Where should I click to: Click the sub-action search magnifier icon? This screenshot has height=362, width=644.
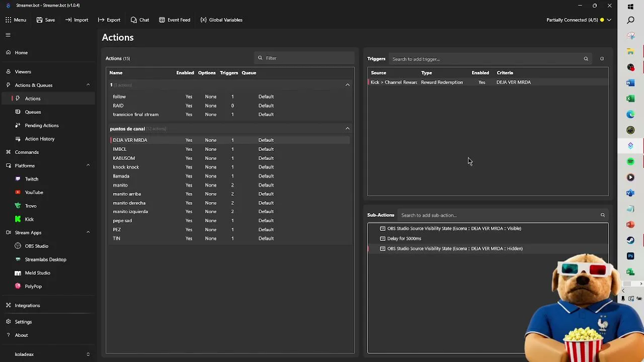click(x=602, y=215)
